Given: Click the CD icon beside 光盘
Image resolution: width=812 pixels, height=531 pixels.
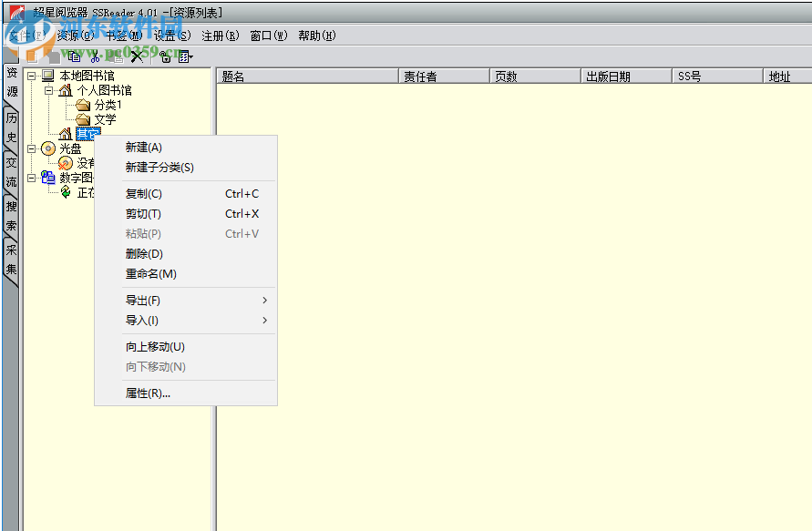Looking at the screenshot, I should (x=47, y=148).
